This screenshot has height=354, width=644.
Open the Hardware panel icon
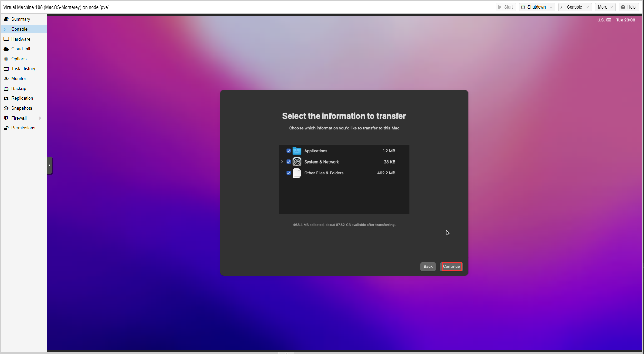[6, 39]
